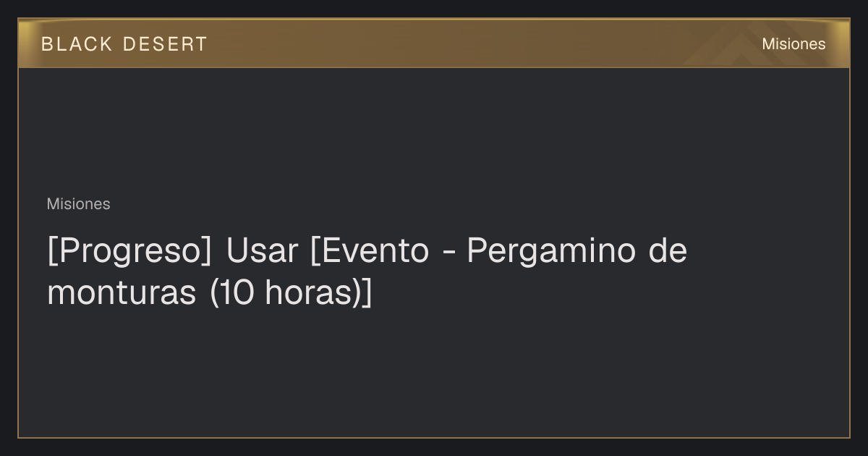Image resolution: width=868 pixels, height=456 pixels.
Task: Click the glowing right edge of header bar
Action: pos(845,43)
